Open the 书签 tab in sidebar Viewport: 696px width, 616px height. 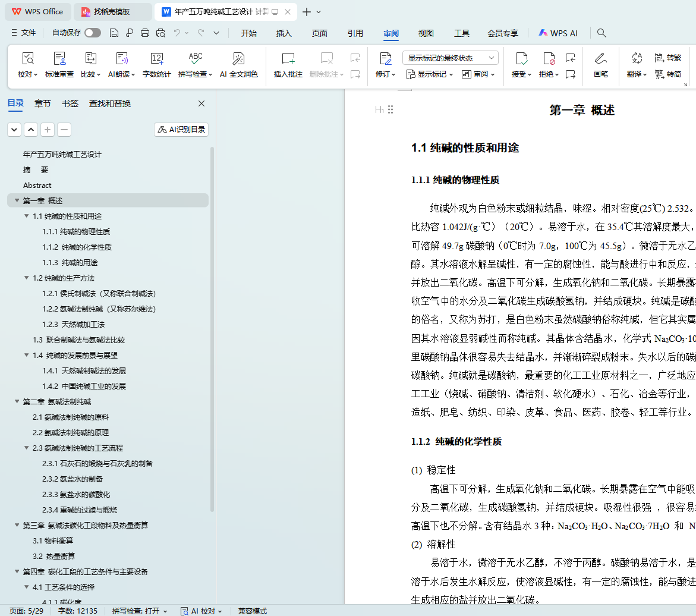[x=70, y=103]
